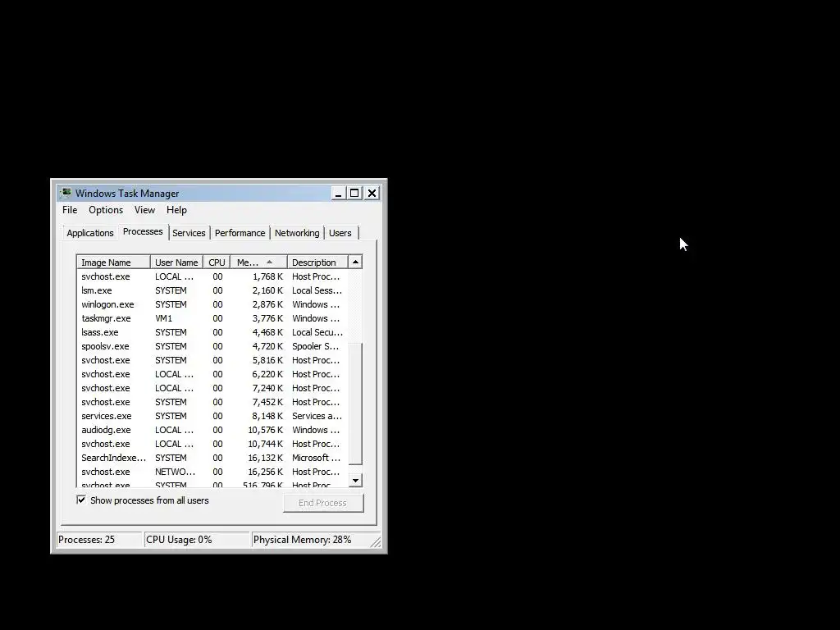Select svchost.exe run by NETWO... user
This screenshot has height=630, width=840.
click(x=212, y=472)
